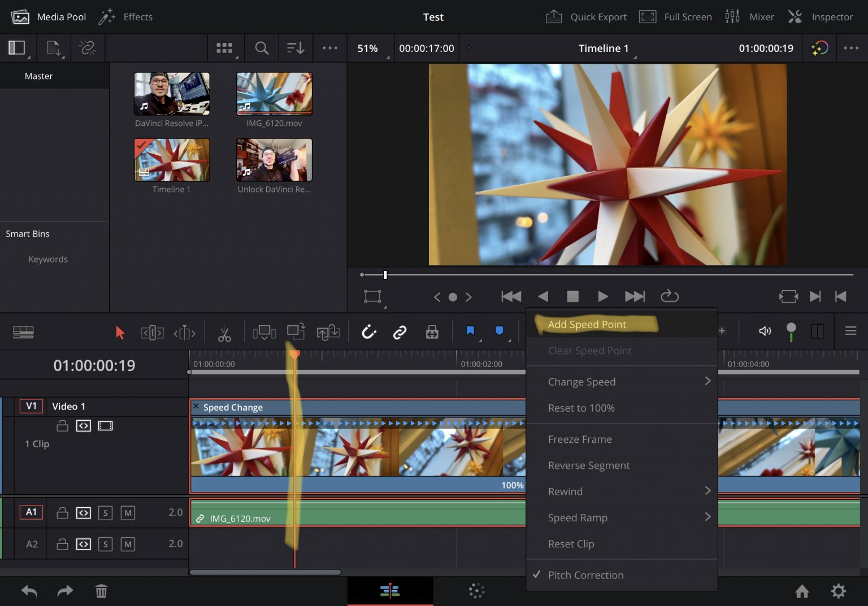Click the viewer seek slider
868x606 pixels.
(x=385, y=274)
